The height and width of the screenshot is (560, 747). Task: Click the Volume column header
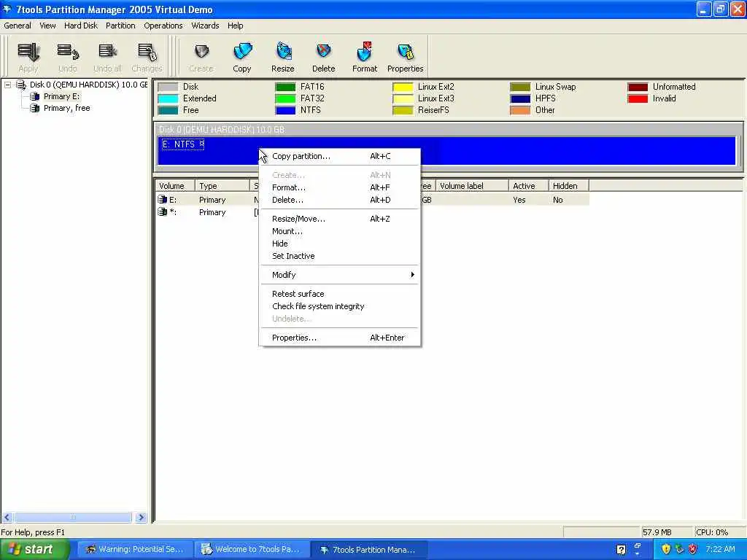(x=175, y=186)
